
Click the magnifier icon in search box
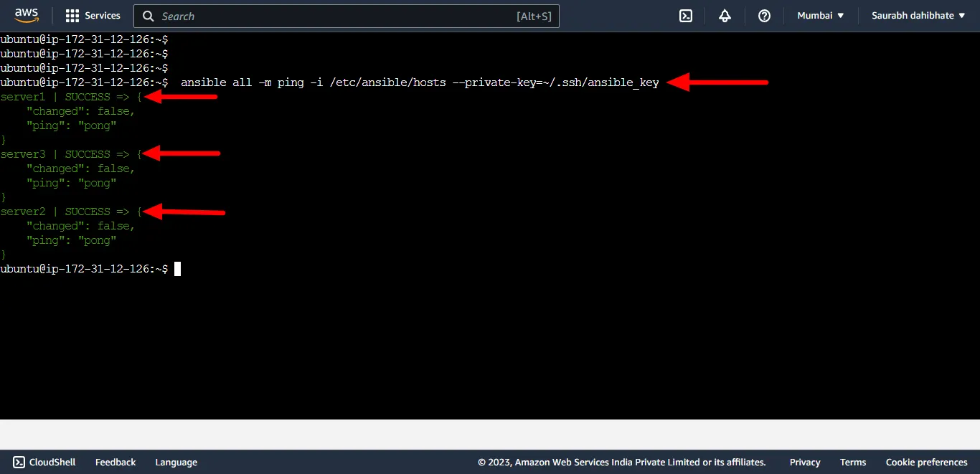(x=148, y=16)
